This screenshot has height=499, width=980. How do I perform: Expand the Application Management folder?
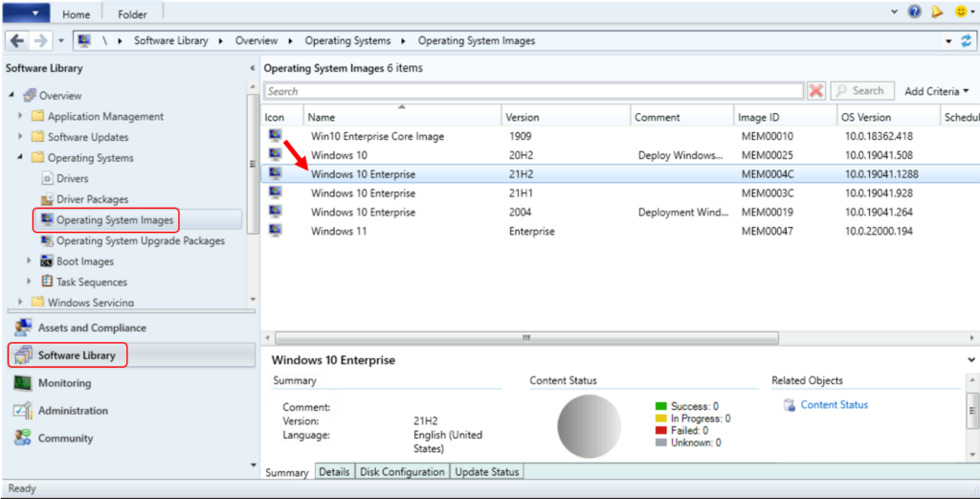pyautogui.click(x=20, y=116)
